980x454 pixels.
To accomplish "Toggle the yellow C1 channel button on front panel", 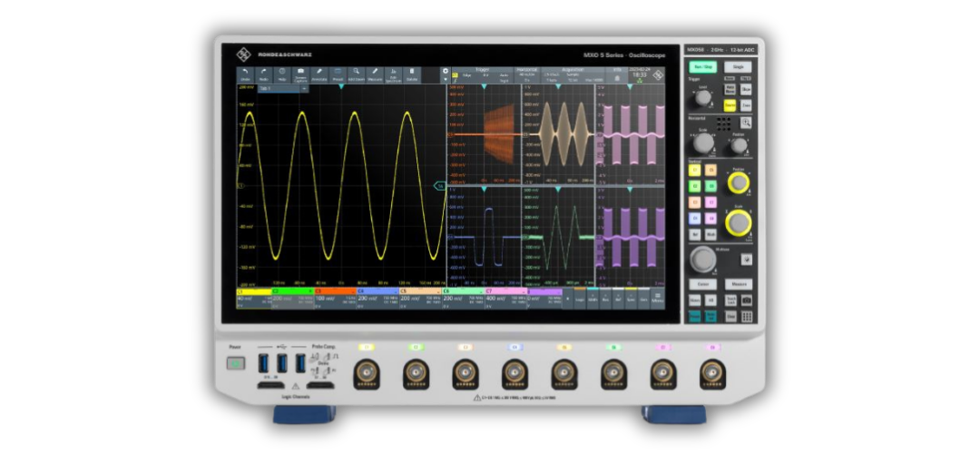I will (x=695, y=170).
